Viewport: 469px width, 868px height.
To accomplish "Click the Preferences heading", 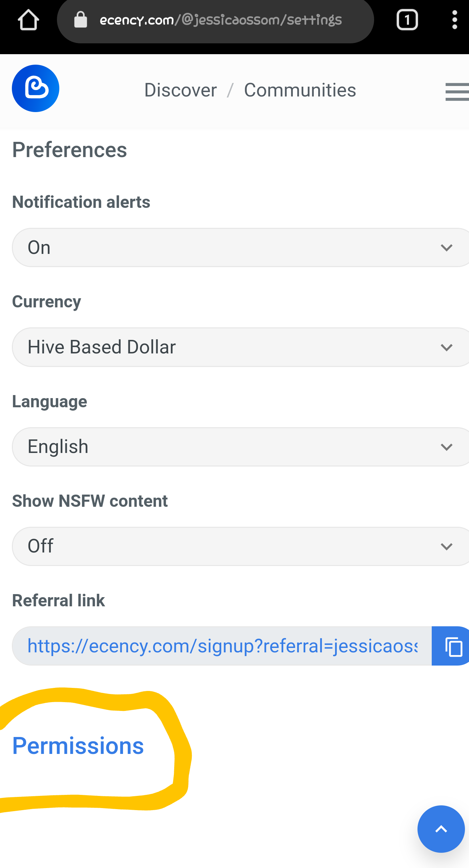I will (x=70, y=150).
